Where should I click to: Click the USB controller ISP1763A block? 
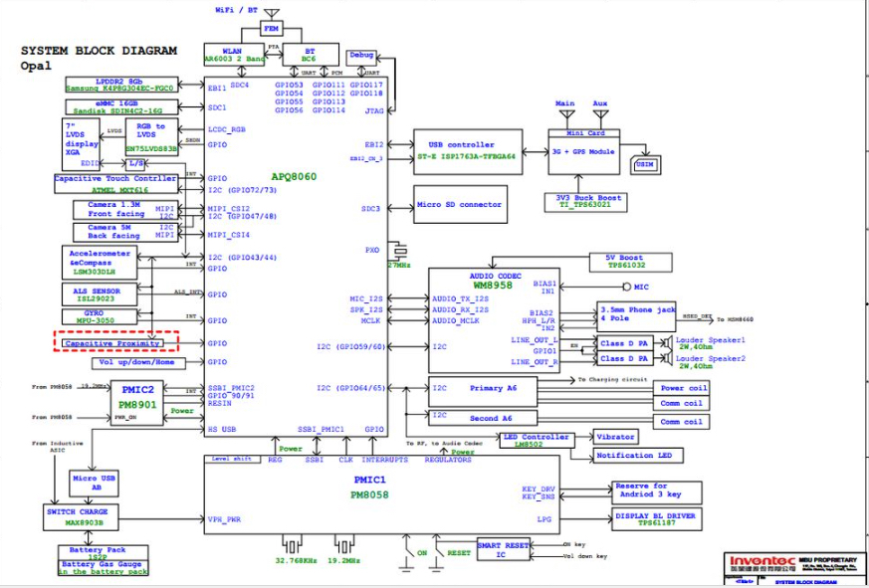(x=466, y=151)
